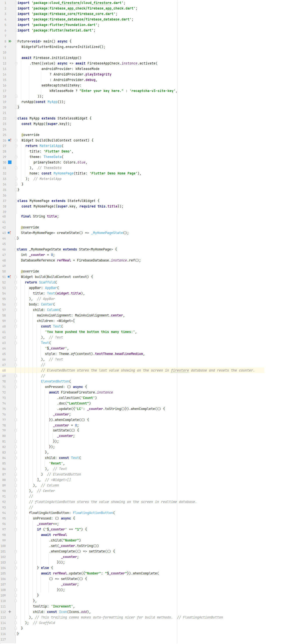Click line number 117 in the gutter

click(3, 639)
